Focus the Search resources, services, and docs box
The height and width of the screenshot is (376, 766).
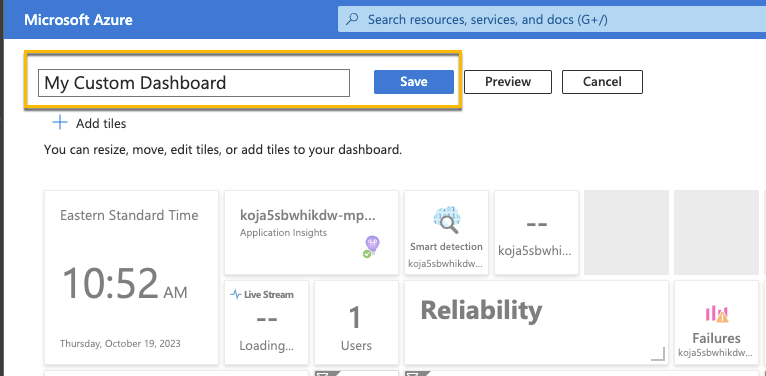click(x=552, y=20)
